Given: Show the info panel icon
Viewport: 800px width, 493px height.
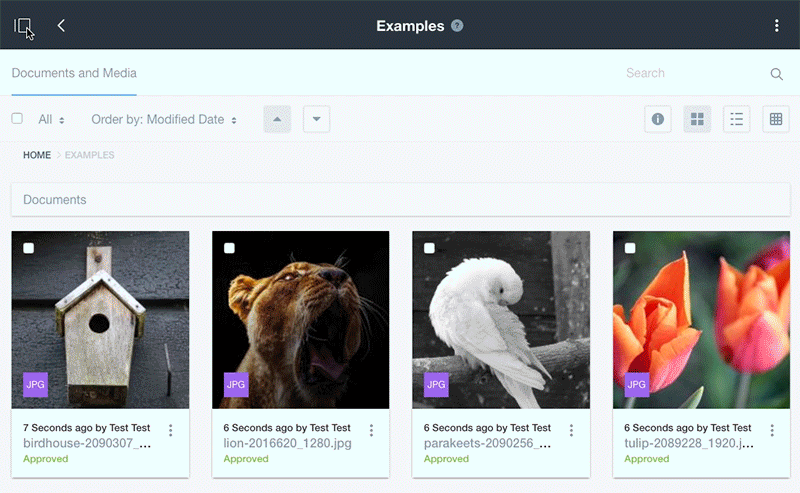Looking at the screenshot, I should [658, 119].
